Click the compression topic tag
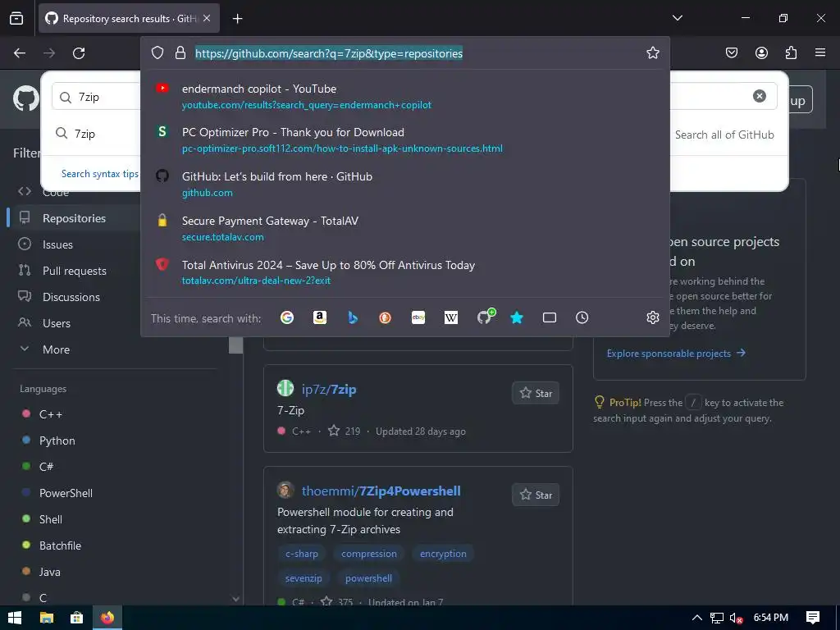The height and width of the screenshot is (630, 840). [369, 554]
